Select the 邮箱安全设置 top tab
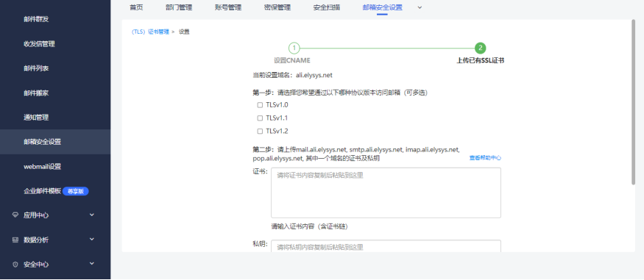The height and width of the screenshot is (280, 644). pyautogui.click(x=383, y=7)
